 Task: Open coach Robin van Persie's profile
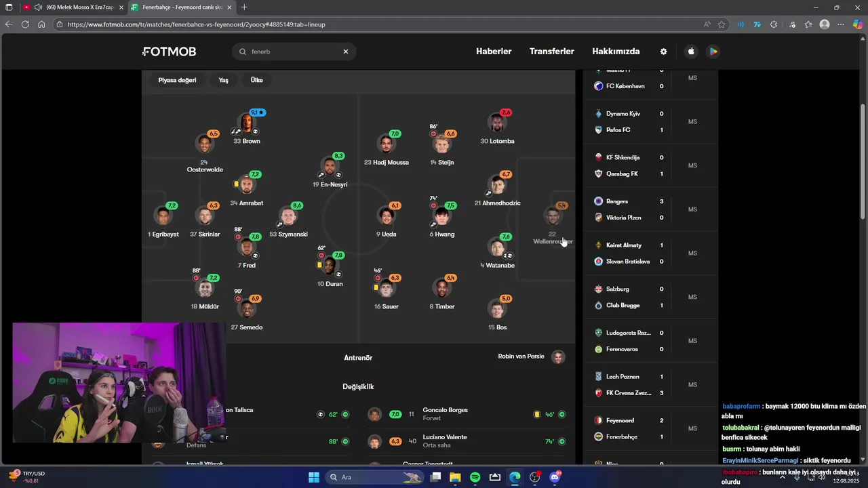tap(532, 357)
